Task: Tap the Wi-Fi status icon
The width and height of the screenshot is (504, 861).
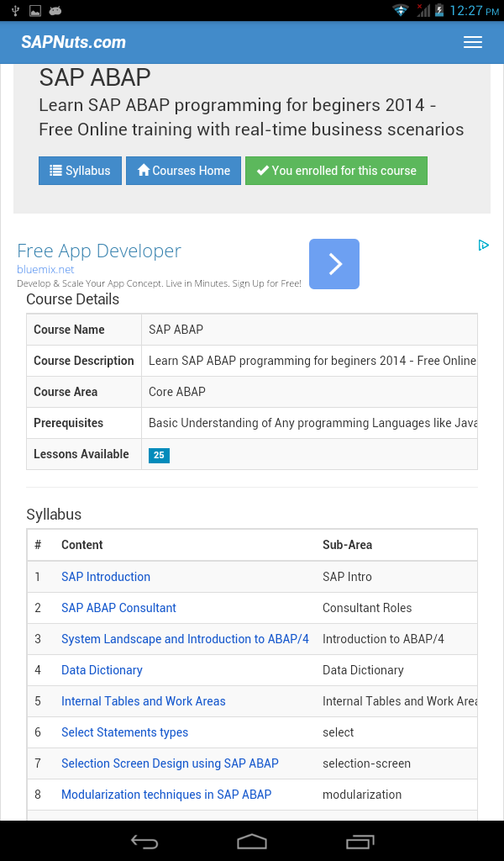Action: [401, 10]
